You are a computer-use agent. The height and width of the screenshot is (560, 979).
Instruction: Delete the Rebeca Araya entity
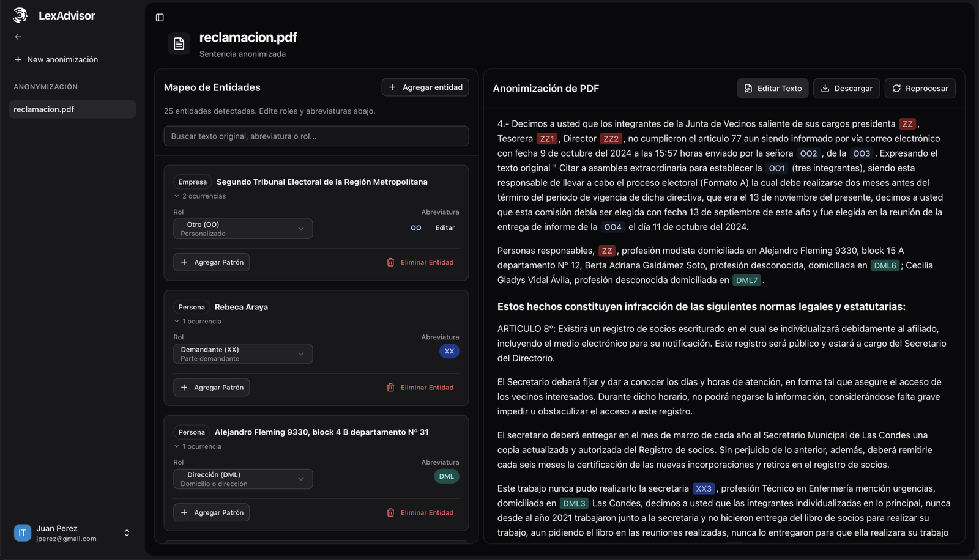click(x=420, y=388)
